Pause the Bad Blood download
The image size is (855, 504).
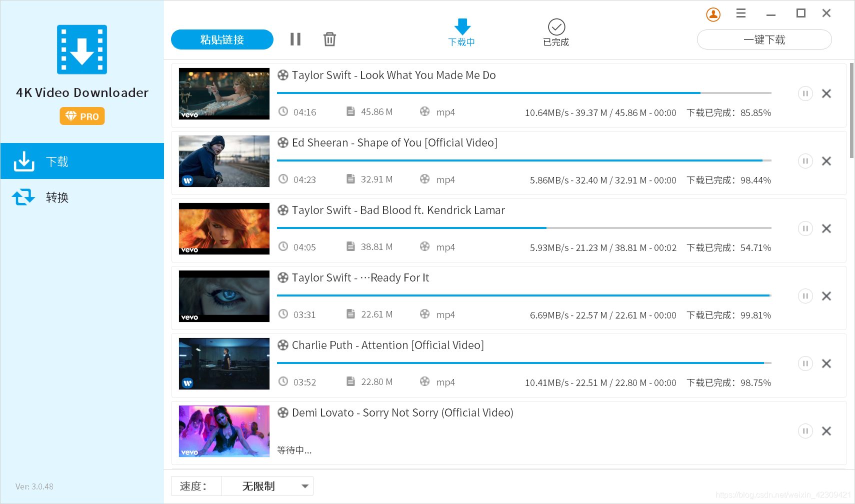pos(805,228)
